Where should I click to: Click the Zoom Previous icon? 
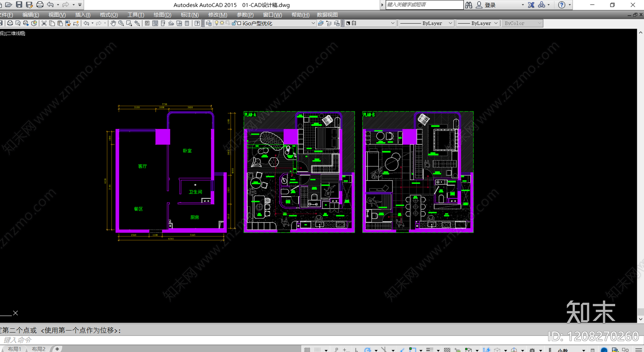[x=137, y=23]
